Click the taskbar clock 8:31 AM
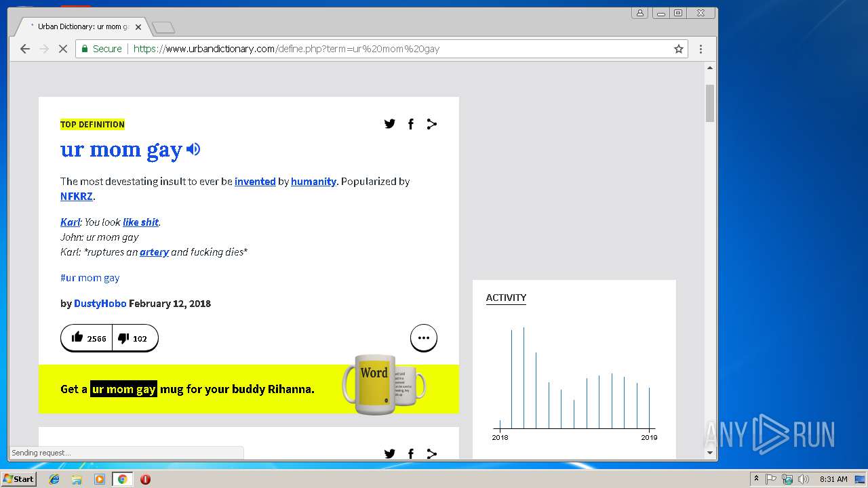868x488 pixels. pos(833,479)
